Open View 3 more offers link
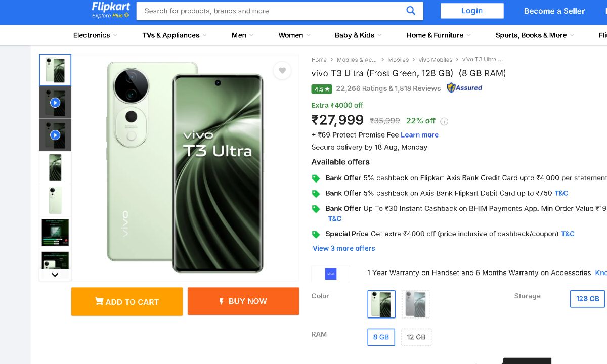The height and width of the screenshot is (364, 607). coord(344,248)
